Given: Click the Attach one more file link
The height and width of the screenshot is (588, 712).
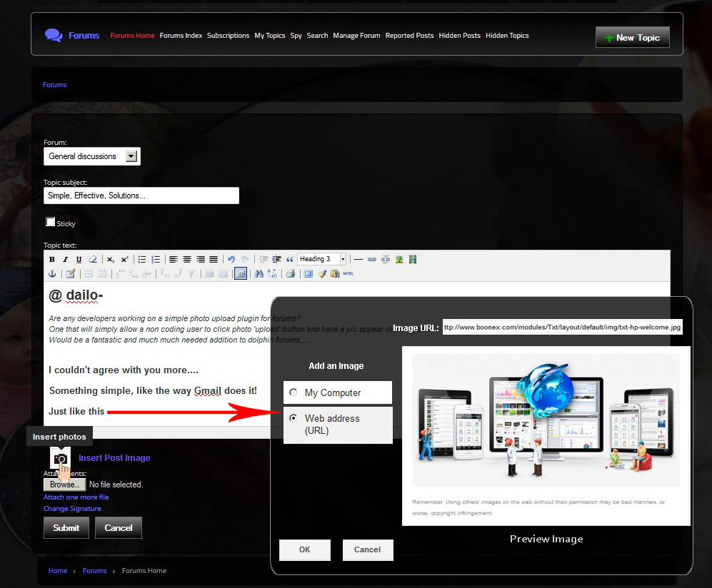Looking at the screenshot, I should point(76,497).
